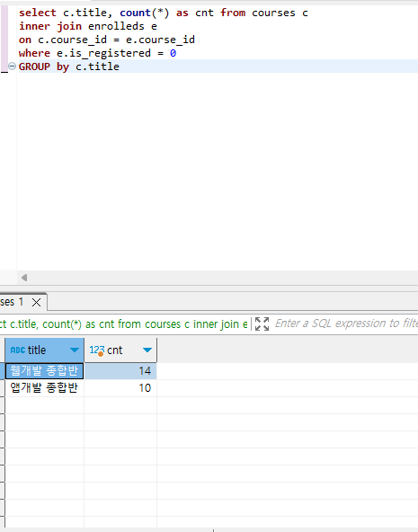
Task: Click the title column header
Action: click(x=44, y=350)
